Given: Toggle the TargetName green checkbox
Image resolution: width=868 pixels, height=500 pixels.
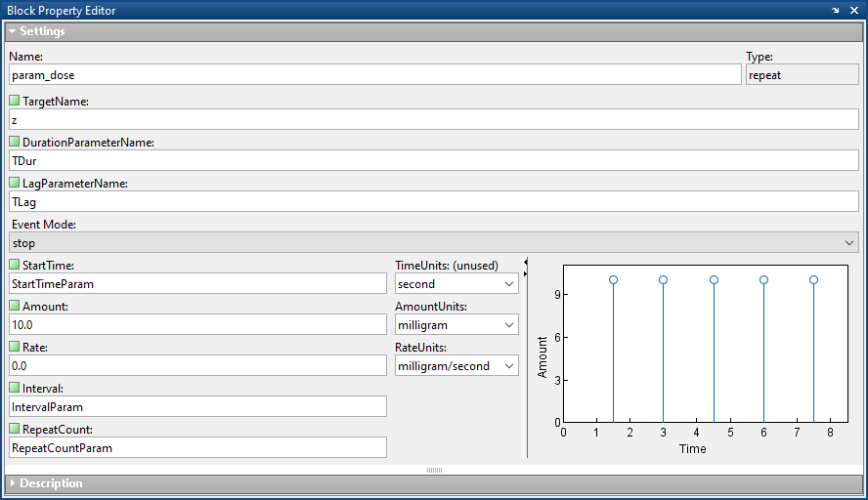Looking at the screenshot, I should (15, 101).
